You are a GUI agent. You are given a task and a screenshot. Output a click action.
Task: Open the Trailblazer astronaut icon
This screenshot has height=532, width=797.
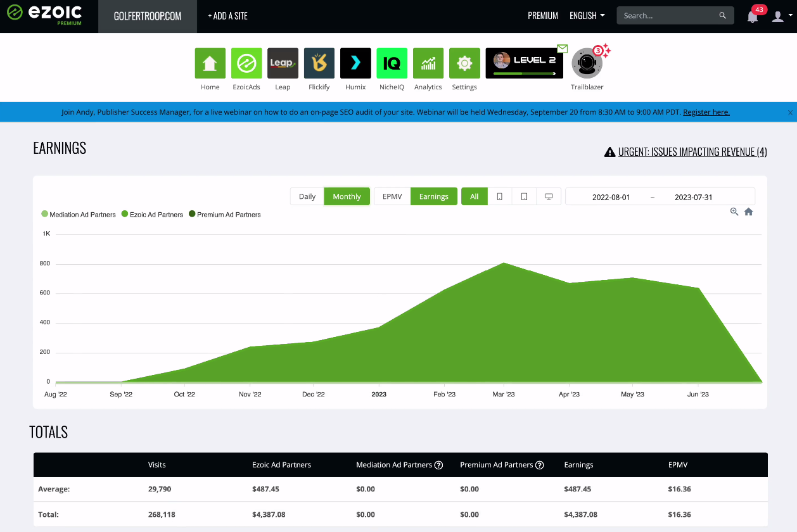587,63
